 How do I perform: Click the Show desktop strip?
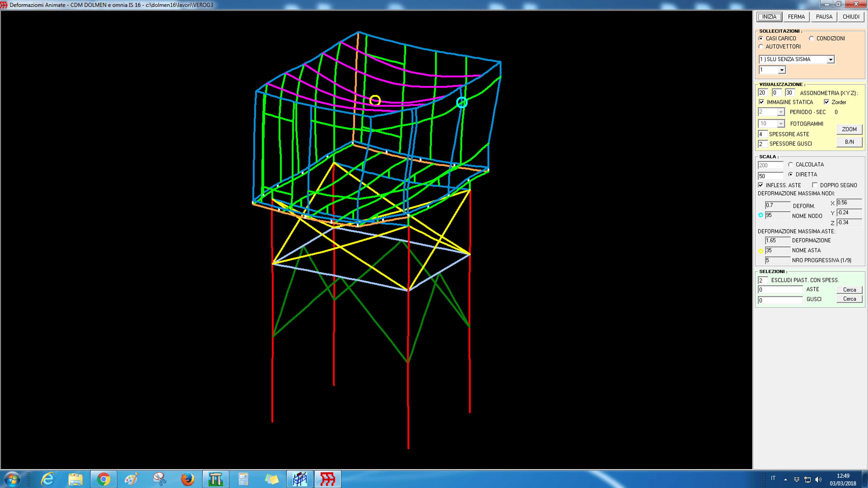click(865, 479)
